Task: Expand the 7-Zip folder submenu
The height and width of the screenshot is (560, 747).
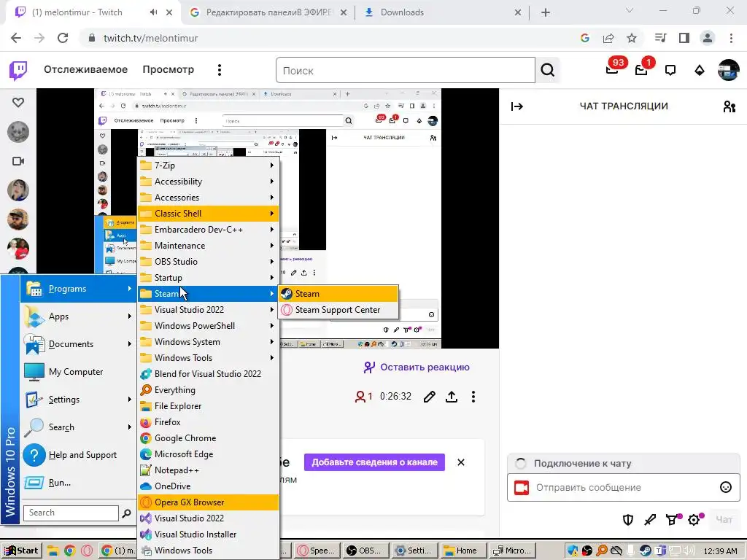Action: [x=208, y=166]
